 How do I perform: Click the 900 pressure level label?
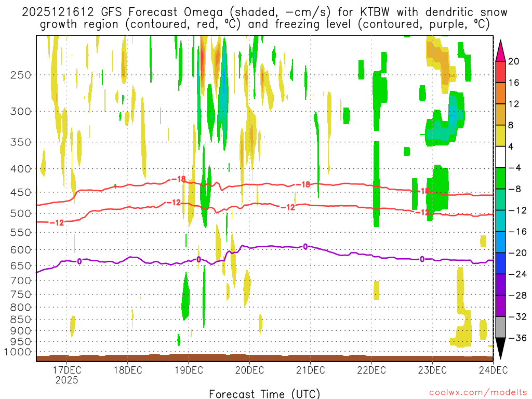click(21, 331)
